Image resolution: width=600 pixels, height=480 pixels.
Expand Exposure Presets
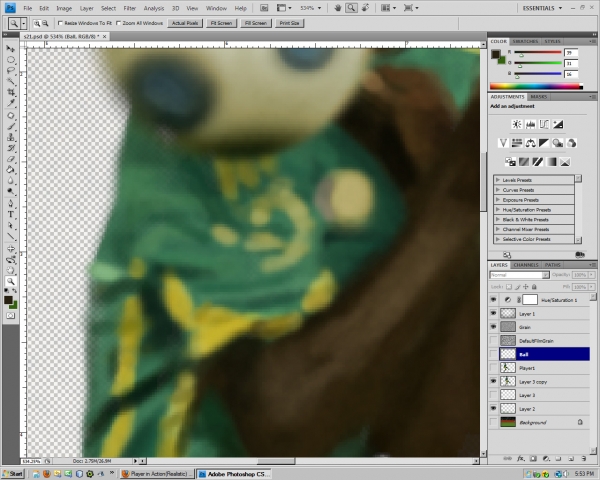tap(497, 199)
